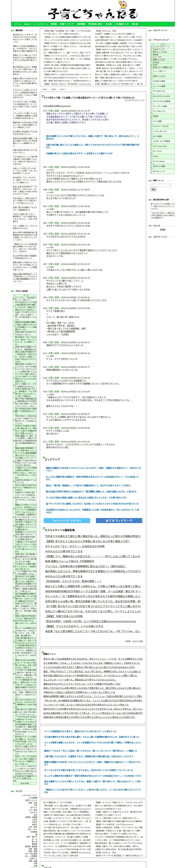The width and height of the screenshot is (186, 868).
Task: Open フットボール速報 in the access ranking
Action: (160, 106)
